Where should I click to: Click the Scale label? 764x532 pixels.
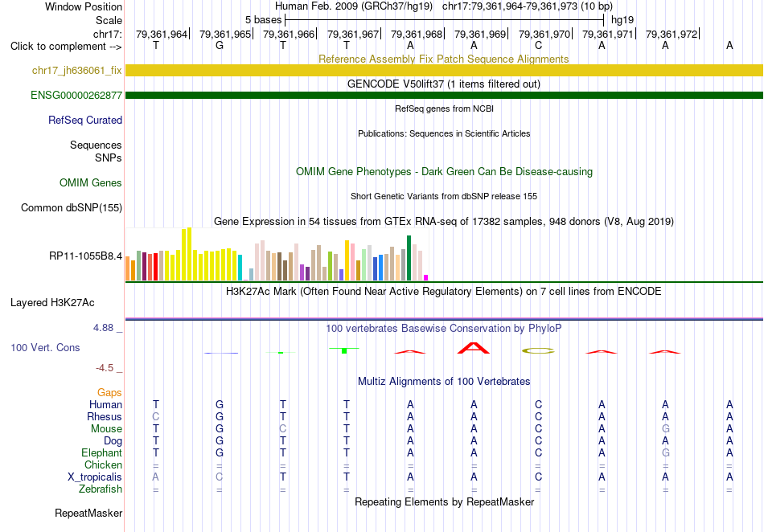click(109, 20)
